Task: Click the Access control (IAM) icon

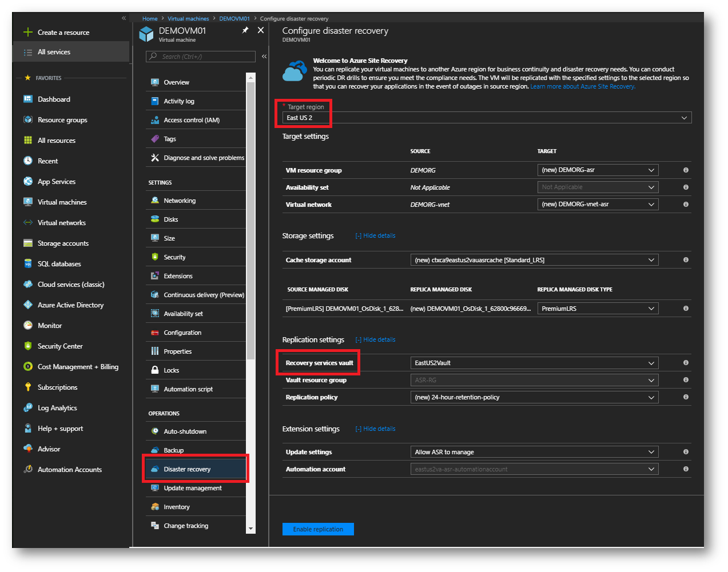Action: [154, 120]
